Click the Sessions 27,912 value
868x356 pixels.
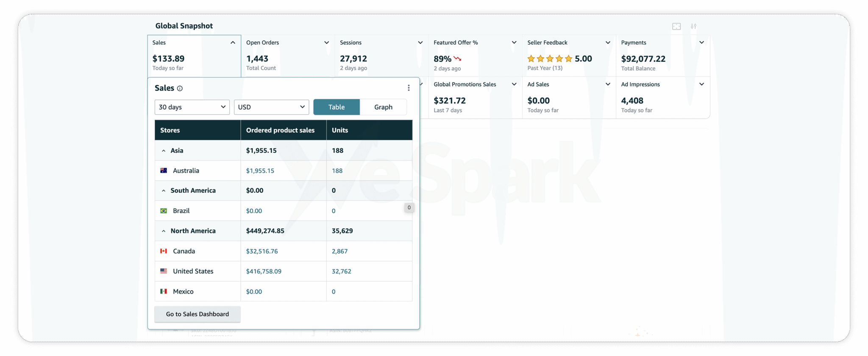click(x=353, y=59)
